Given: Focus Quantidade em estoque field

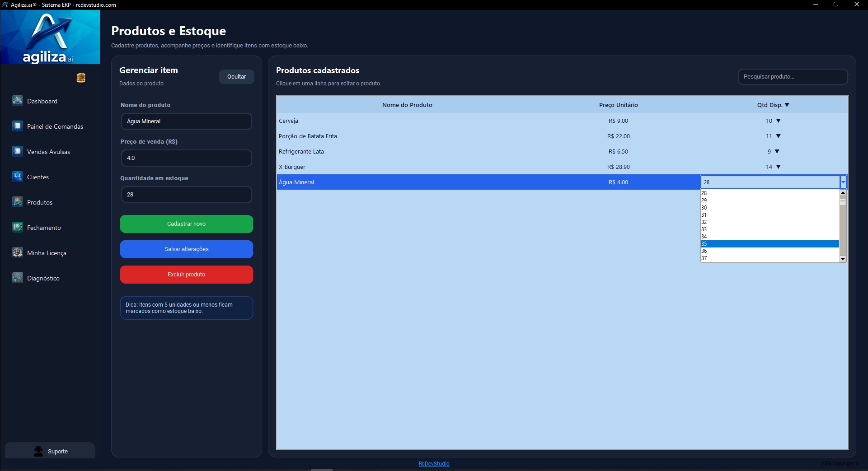Looking at the screenshot, I should pyautogui.click(x=187, y=195).
